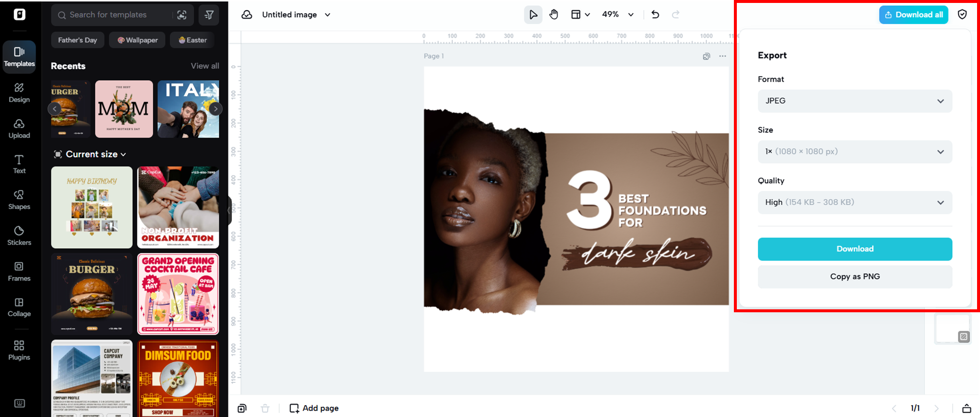Screen dimensions: 980x417
Task: Choose the Non-Profit Organization template
Action: pos(178,208)
